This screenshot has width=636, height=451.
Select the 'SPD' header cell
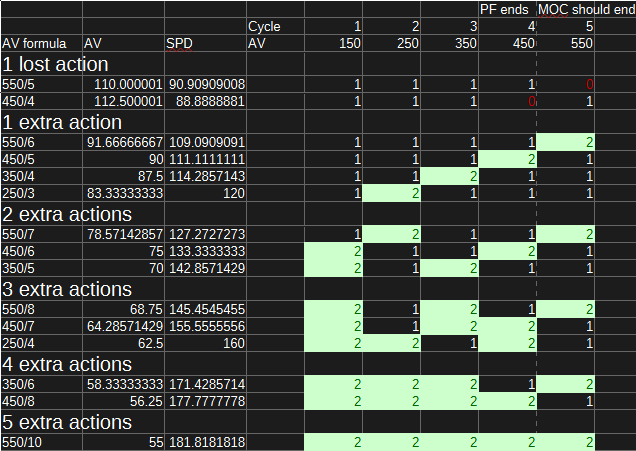coord(205,43)
